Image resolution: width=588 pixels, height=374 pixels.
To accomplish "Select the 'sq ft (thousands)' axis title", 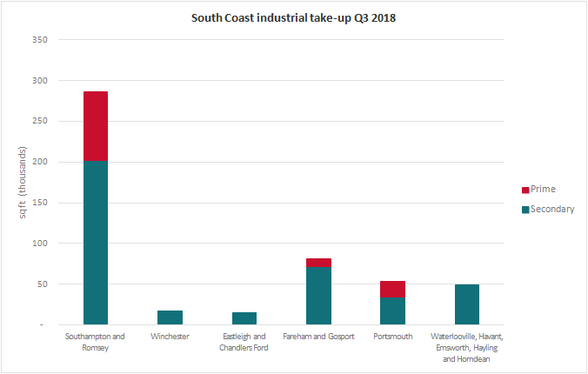I will 23,183.
